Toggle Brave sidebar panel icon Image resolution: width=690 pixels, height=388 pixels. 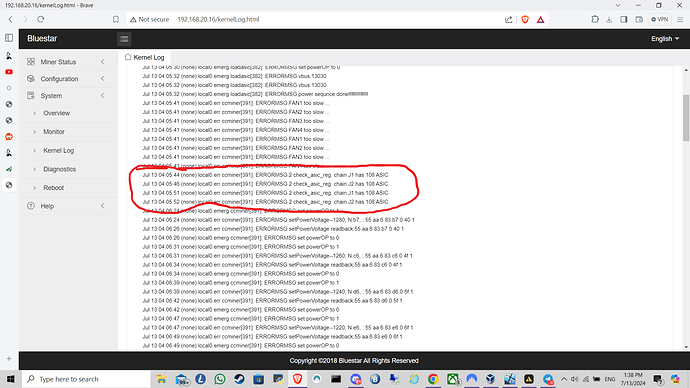[624, 19]
